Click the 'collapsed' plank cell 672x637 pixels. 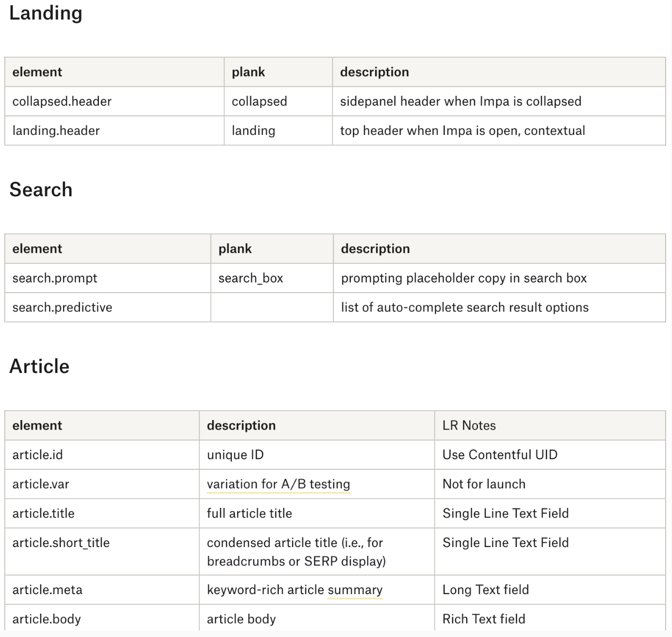(x=278, y=102)
